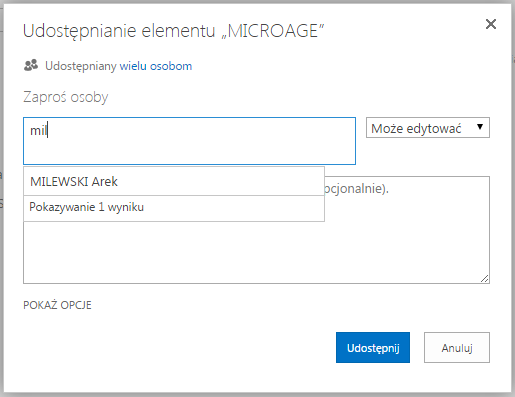Grab the message box resize handle
515x397 pixels.
(x=485, y=279)
